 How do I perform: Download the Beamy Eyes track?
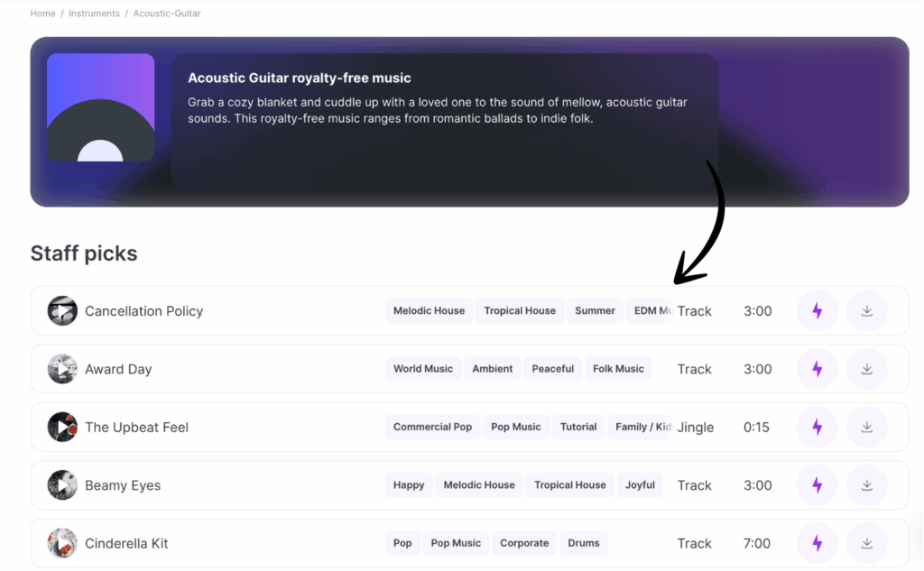pyautogui.click(x=866, y=485)
